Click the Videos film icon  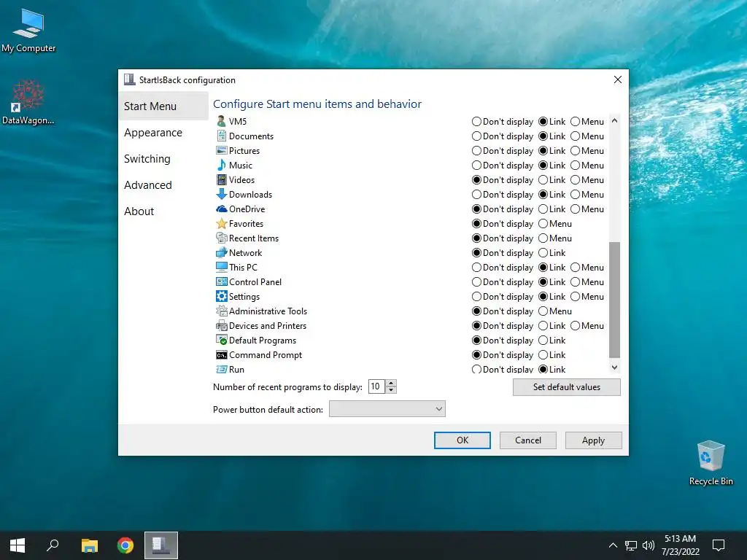[221, 180]
